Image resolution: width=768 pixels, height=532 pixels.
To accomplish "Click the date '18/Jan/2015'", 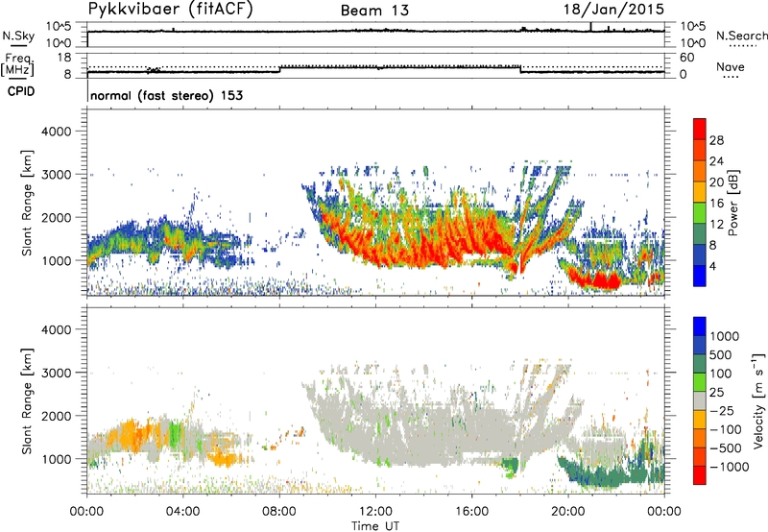I will pyautogui.click(x=614, y=9).
